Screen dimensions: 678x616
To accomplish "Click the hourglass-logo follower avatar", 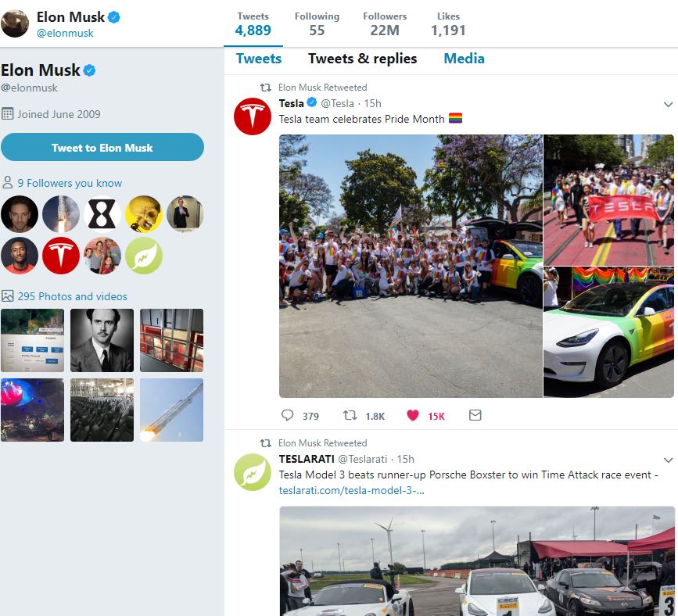I will 102,214.
